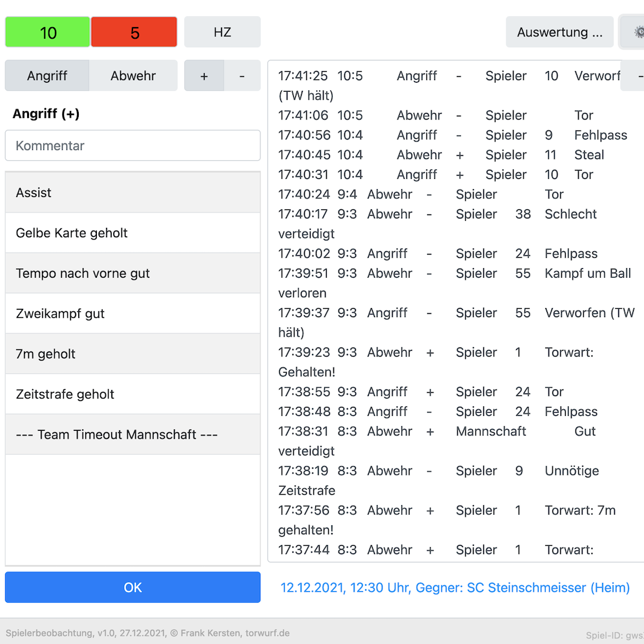Select Zweikampf gut in the list
The width and height of the screenshot is (644, 644).
[x=132, y=313]
